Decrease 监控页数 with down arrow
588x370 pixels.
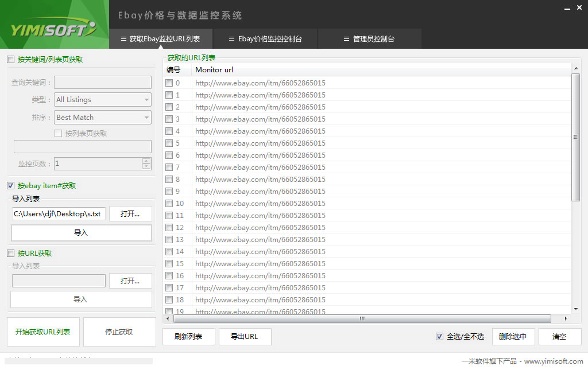(146, 166)
